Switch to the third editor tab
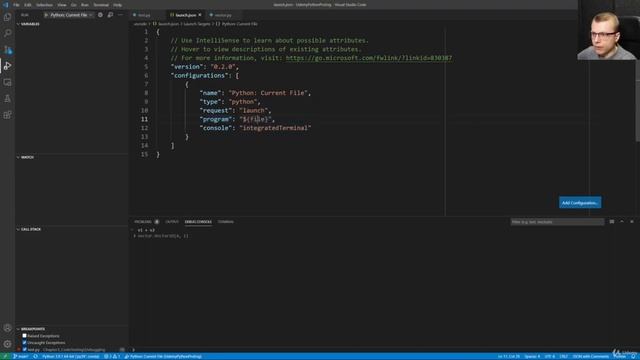This screenshot has height=360, width=640. [224, 15]
